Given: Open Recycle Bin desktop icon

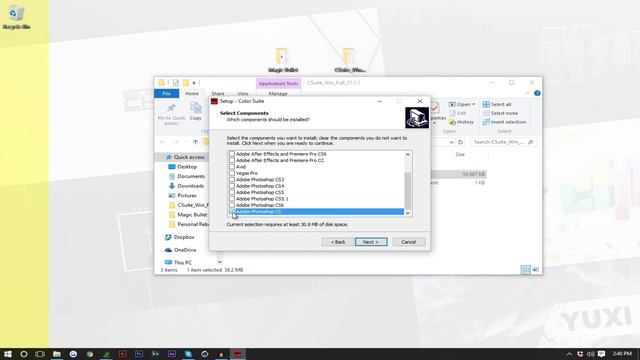Looking at the screenshot, I should click(x=16, y=17).
